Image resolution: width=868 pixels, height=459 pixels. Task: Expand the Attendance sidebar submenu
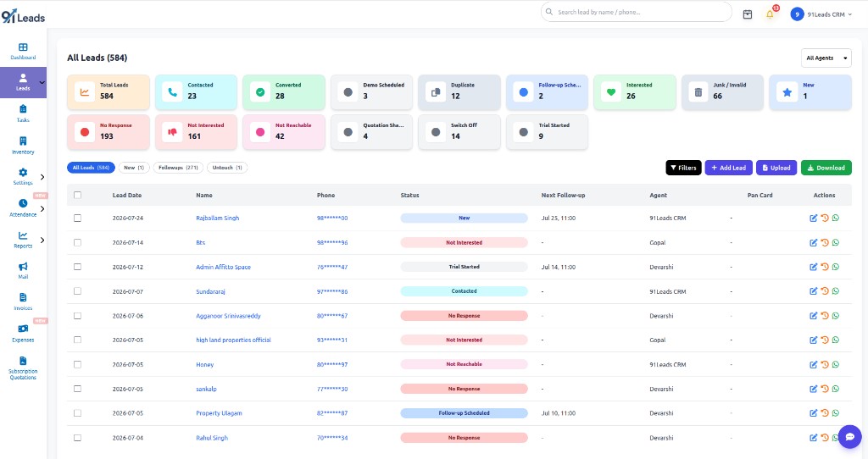pos(42,208)
